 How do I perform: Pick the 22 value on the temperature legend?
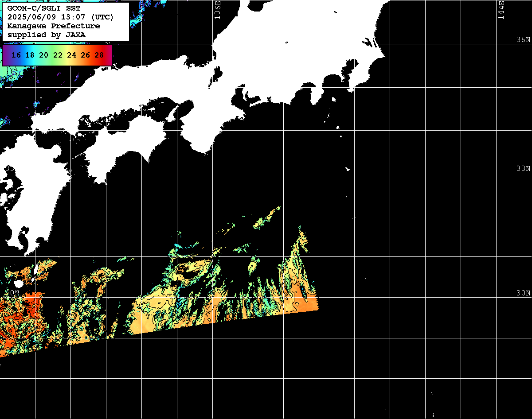pos(58,55)
